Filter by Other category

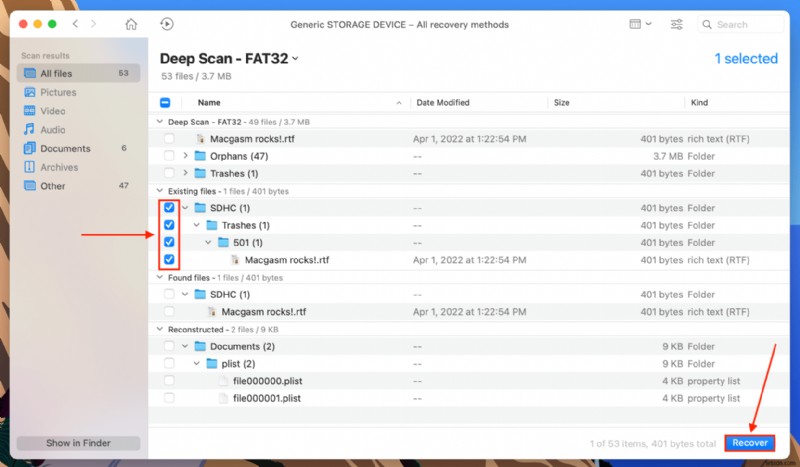79,186
